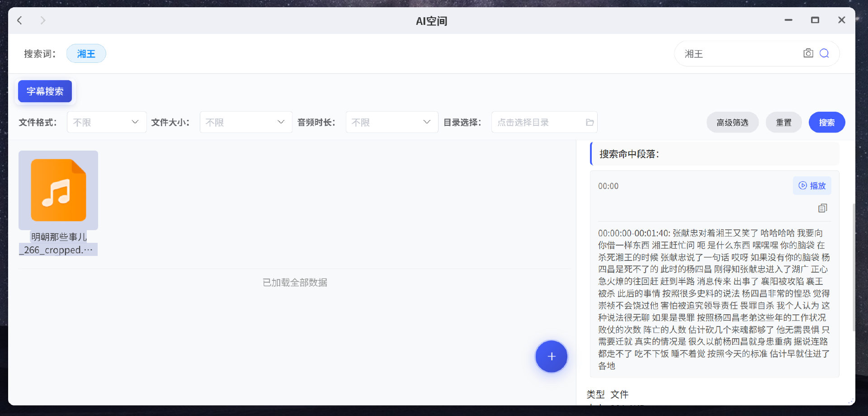Viewport: 868px width, 416px height.
Task: Close the AI空间 window
Action: [842, 20]
